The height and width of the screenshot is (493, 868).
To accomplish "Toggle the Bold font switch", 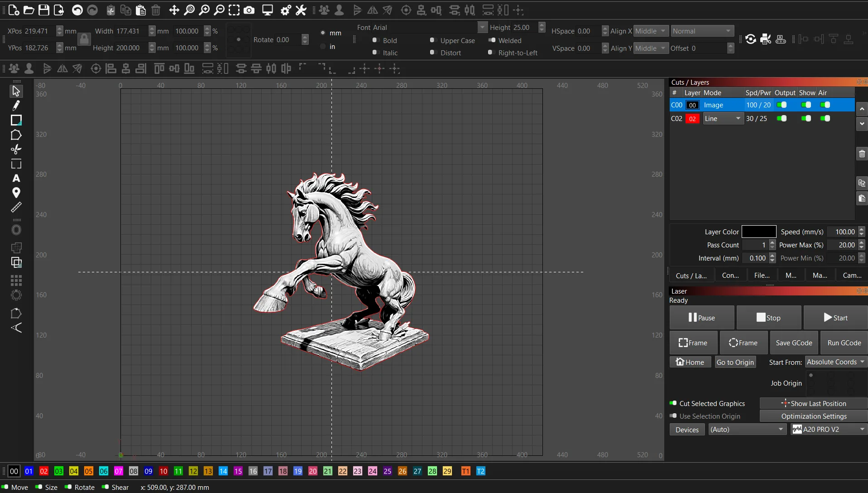I will pyautogui.click(x=375, y=40).
